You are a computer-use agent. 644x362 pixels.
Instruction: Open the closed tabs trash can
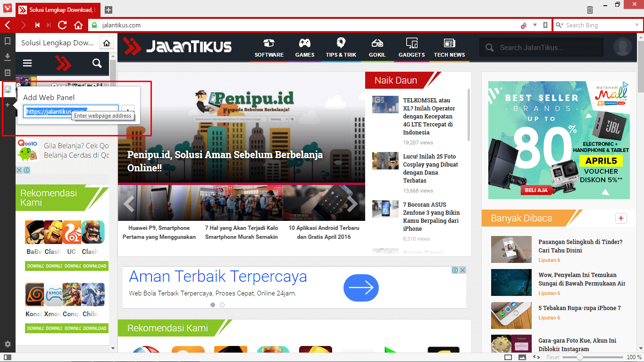tap(590, 9)
